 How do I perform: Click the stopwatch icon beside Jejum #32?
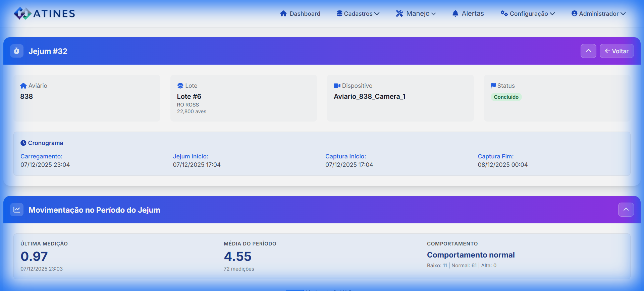coord(17,51)
